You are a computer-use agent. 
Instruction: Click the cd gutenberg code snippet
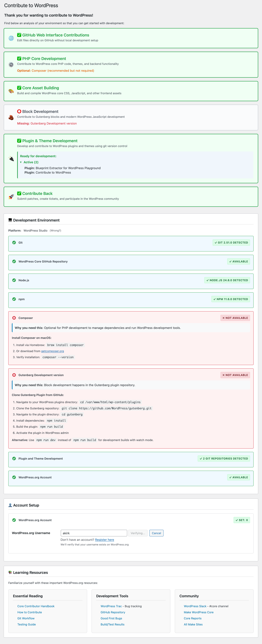click(x=72, y=415)
